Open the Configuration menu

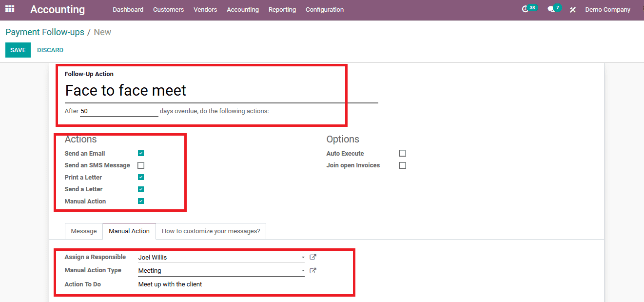(x=325, y=10)
